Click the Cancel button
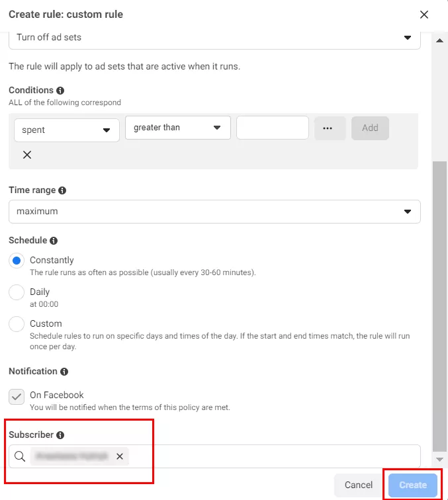 point(359,485)
